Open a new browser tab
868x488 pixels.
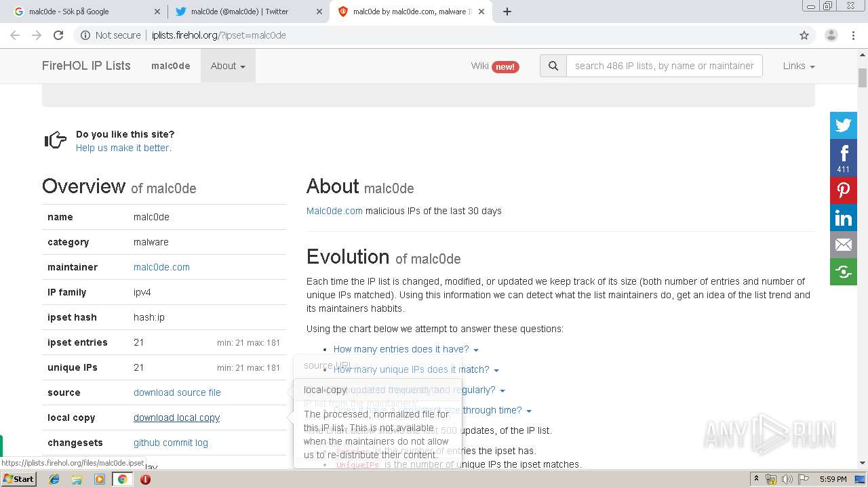click(x=507, y=12)
